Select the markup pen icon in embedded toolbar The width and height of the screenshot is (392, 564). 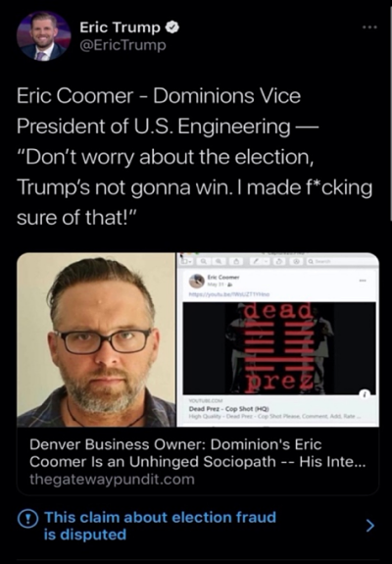pyautogui.click(x=256, y=261)
